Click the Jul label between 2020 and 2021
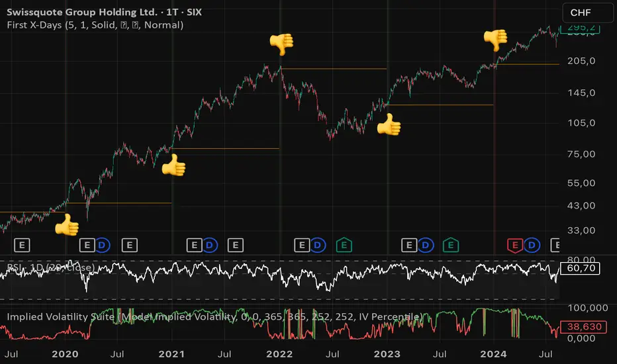The width and height of the screenshot is (617, 364). (x=117, y=354)
